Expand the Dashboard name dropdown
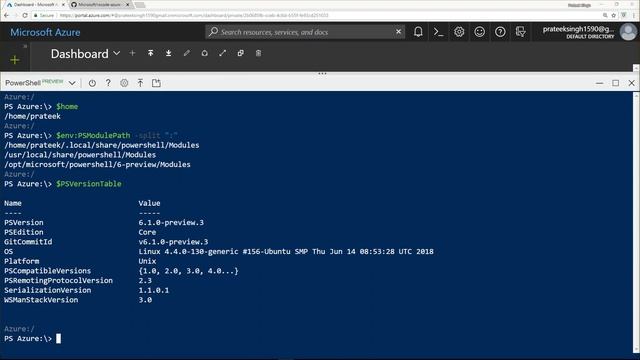 [x=117, y=53]
